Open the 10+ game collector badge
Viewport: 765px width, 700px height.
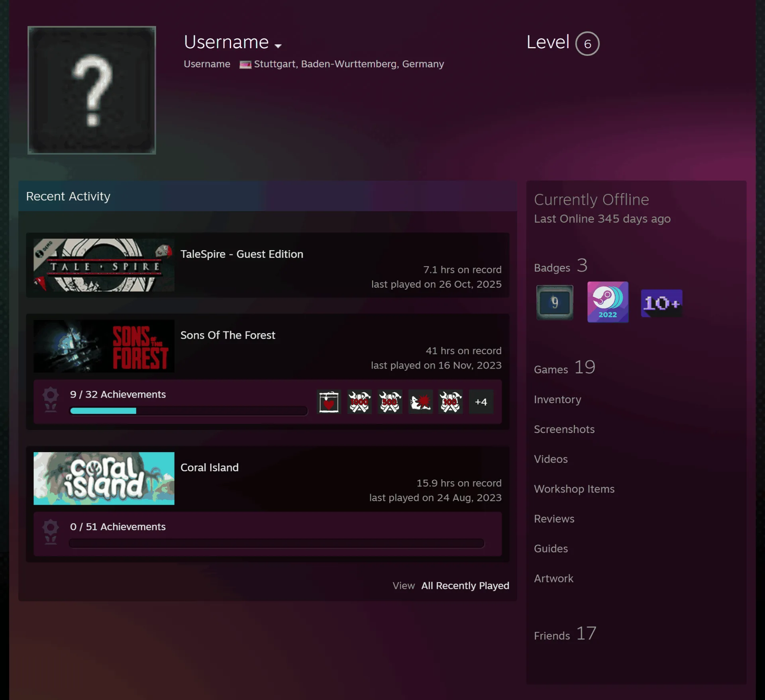pos(661,303)
